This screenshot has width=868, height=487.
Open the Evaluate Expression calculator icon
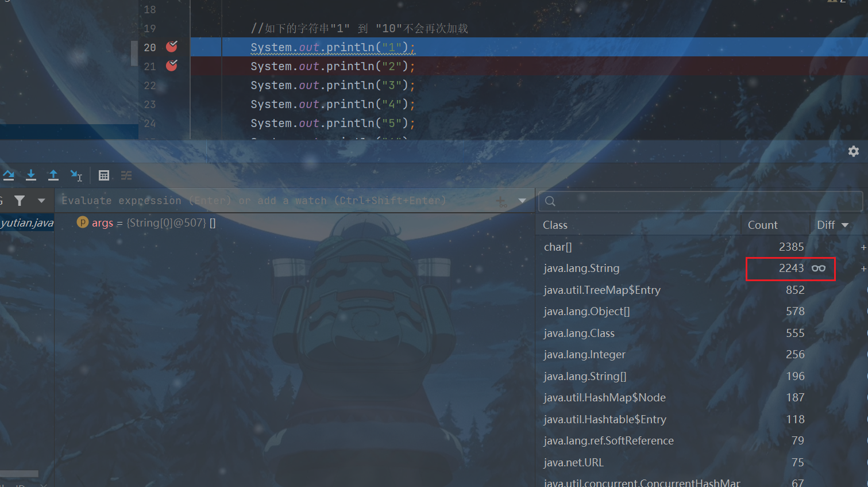coord(104,175)
